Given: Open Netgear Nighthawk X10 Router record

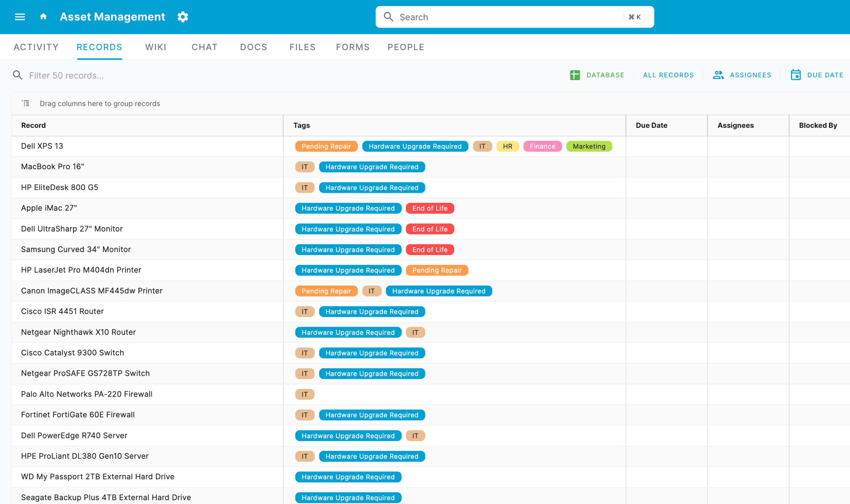Looking at the screenshot, I should 78,332.
